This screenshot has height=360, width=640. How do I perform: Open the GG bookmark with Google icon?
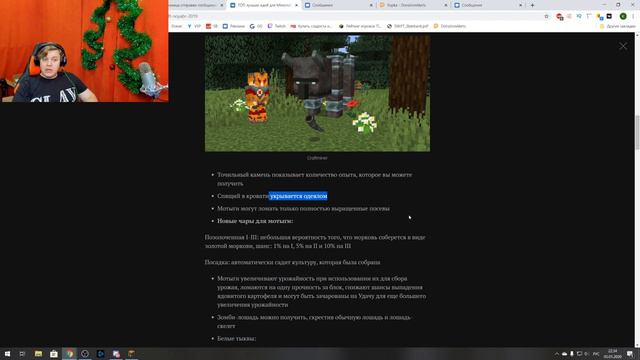click(x=256, y=26)
